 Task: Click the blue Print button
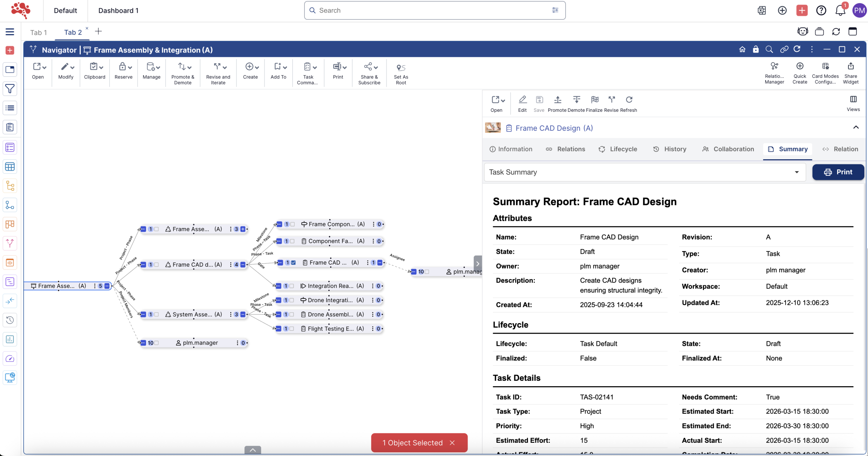point(838,172)
